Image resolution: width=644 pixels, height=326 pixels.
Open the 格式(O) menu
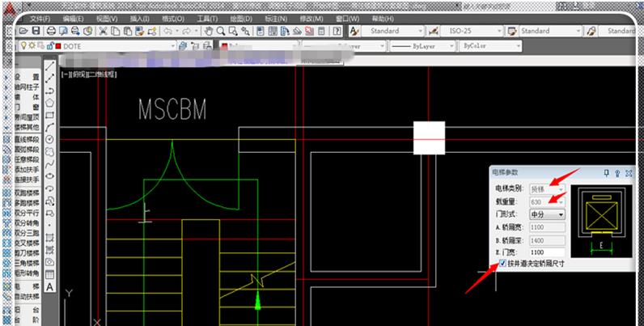(x=173, y=19)
